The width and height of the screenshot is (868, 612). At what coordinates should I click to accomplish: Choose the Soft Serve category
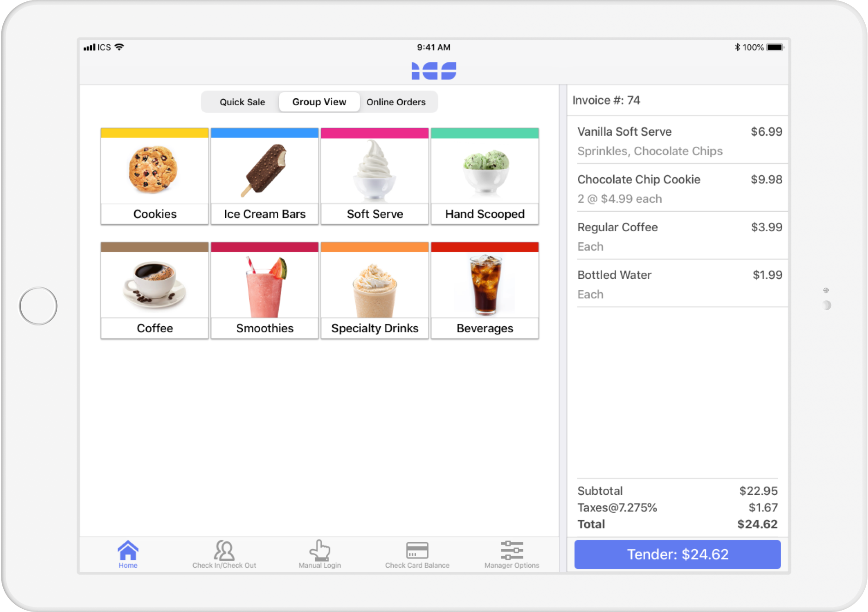(375, 176)
